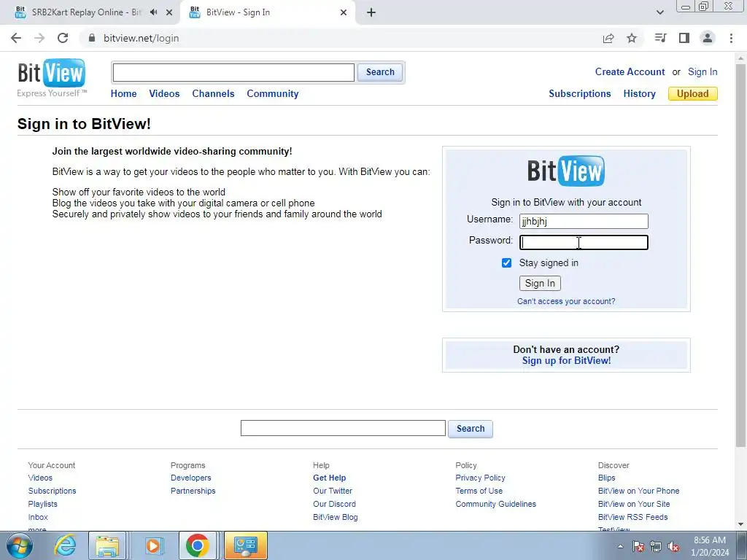Focus the bottom search text field
This screenshot has width=747, height=560.
point(343,428)
